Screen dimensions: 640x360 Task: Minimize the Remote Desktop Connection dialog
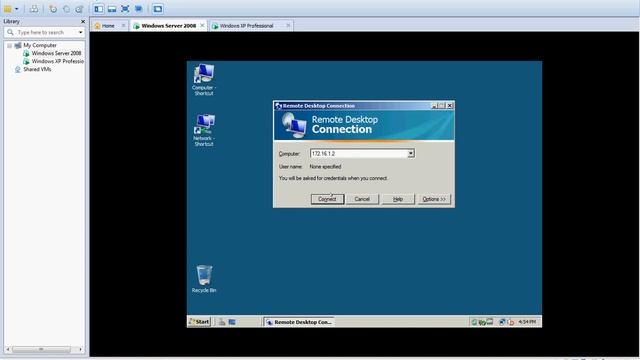click(435, 106)
